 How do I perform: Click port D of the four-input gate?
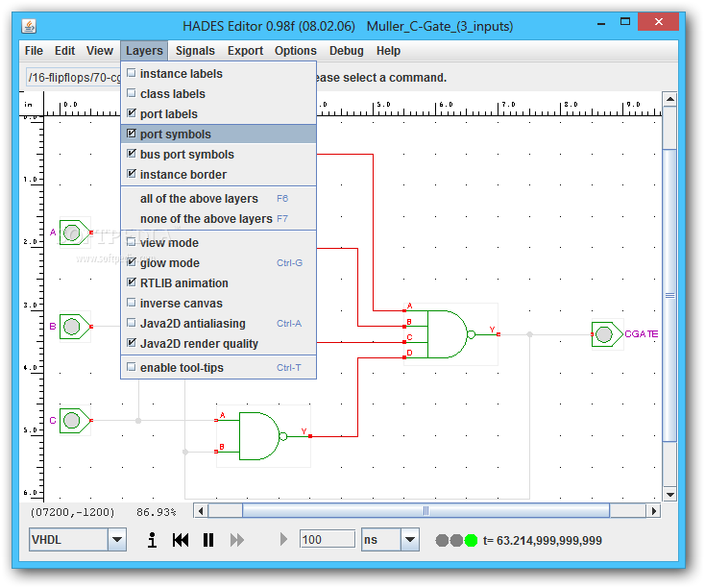(x=404, y=357)
